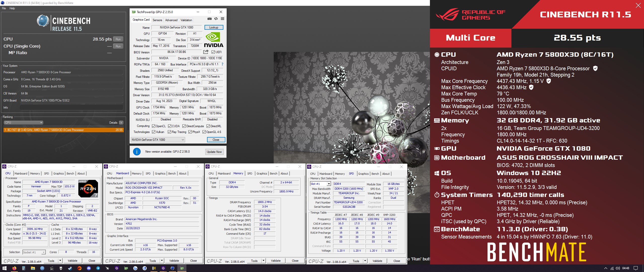Toggle the DirectCompute checkbox
The width and height of the screenshot is (644, 272).
[x=184, y=126]
